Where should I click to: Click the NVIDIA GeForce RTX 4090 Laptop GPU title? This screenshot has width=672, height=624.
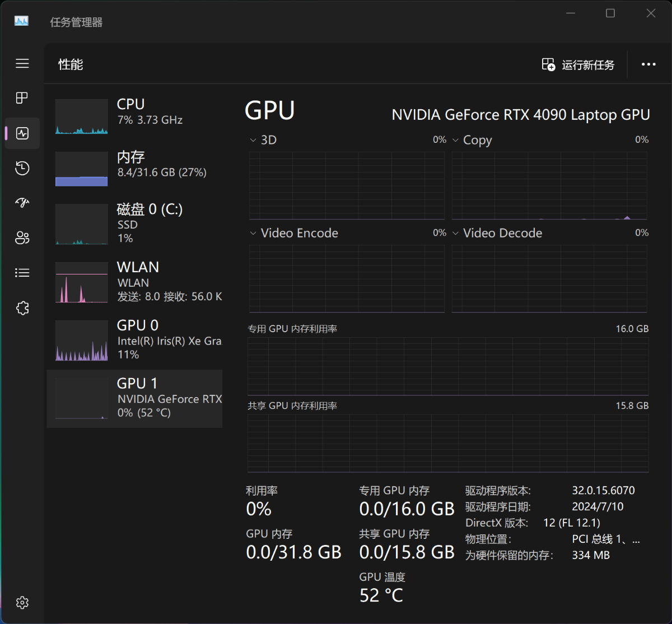[521, 115]
